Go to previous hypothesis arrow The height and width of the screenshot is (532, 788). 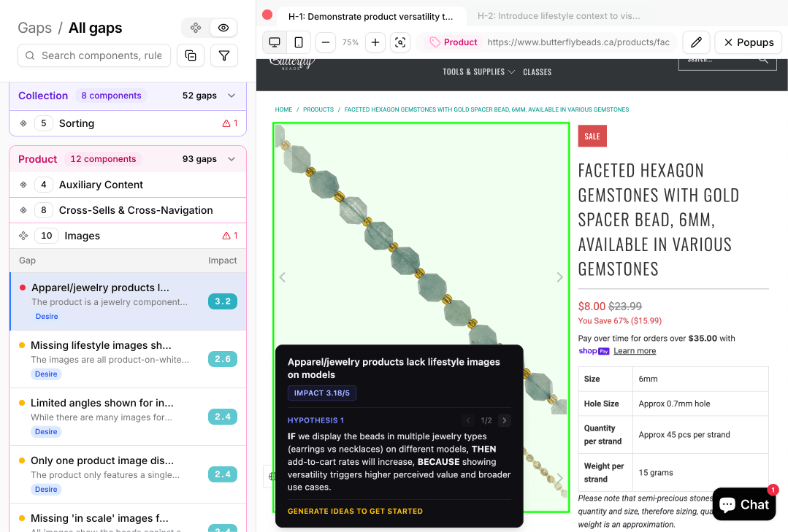(x=468, y=420)
